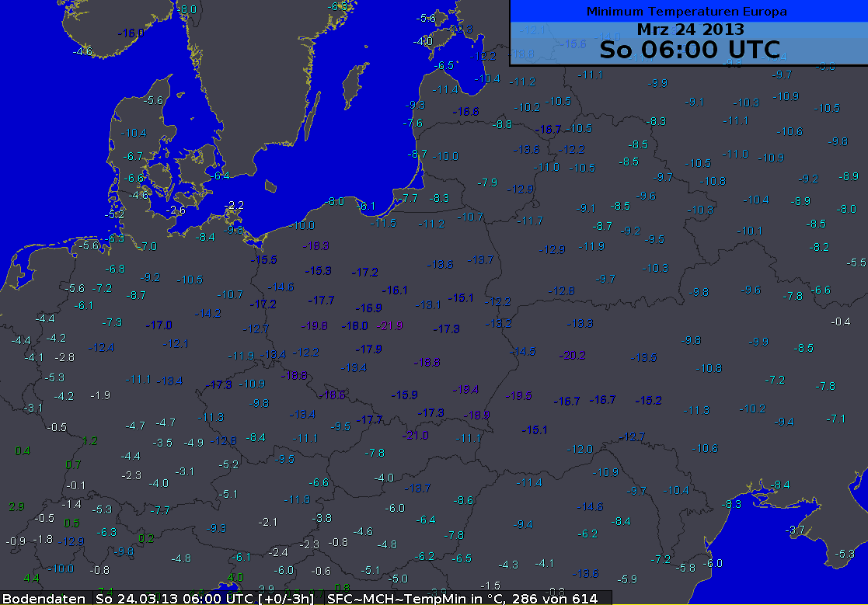The width and height of the screenshot is (868, 605).
Task: Click the 'Mrz 24 2013' date label
Action: (x=690, y=30)
